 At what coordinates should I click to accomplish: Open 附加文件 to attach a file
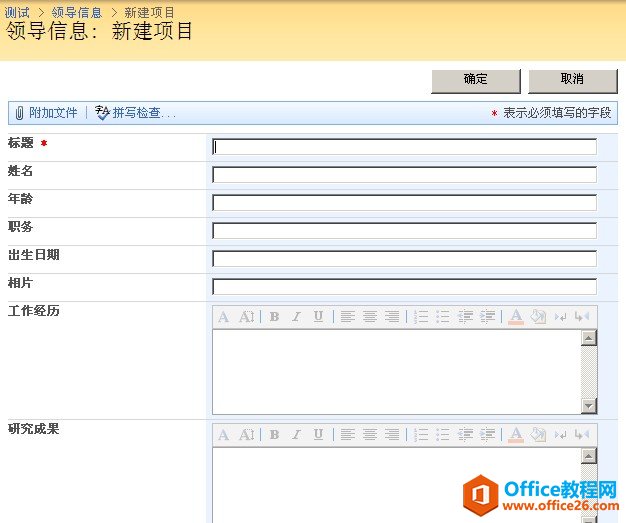(46, 113)
